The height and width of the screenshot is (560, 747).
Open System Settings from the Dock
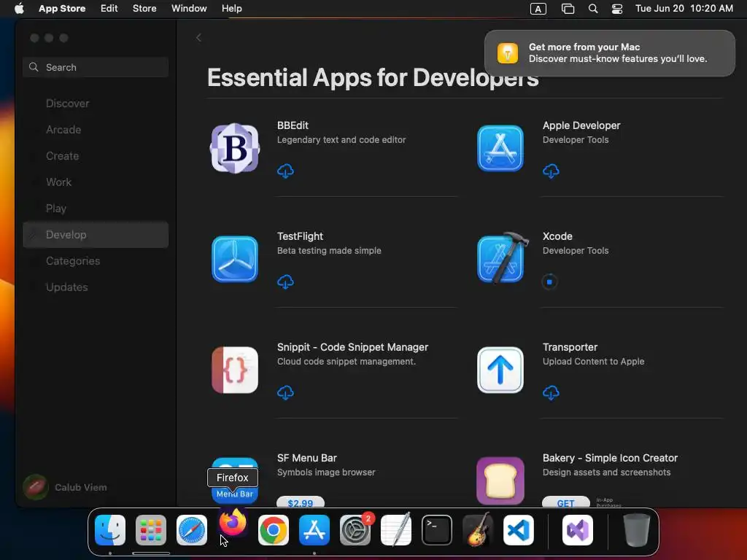355,530
